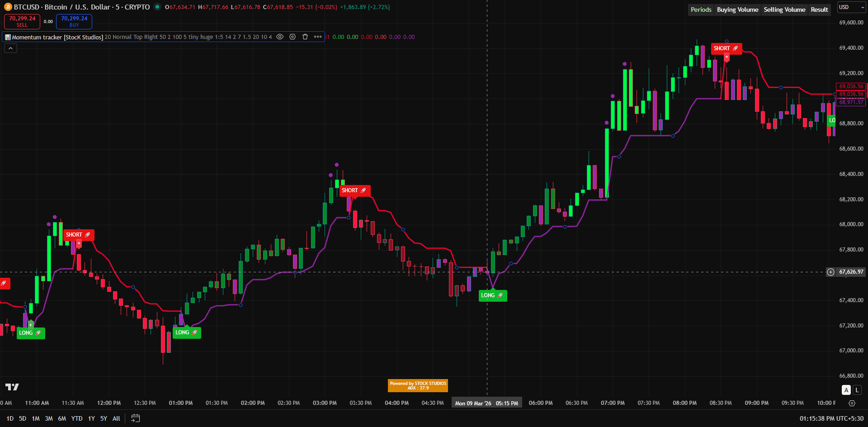The height and width of the screenshot is (427, 868).
Task: Remove Momentum tracker indicator via trash icon
Action: click(305, 37)
